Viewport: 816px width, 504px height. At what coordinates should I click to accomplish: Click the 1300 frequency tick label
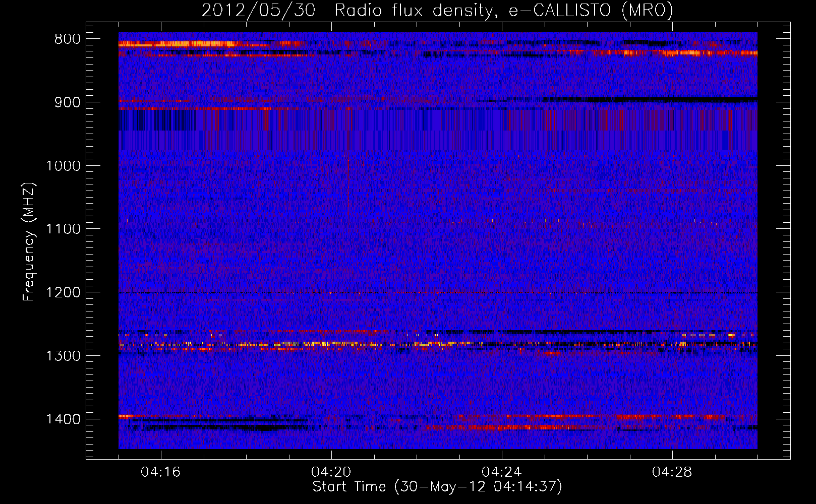coord(63,356)
